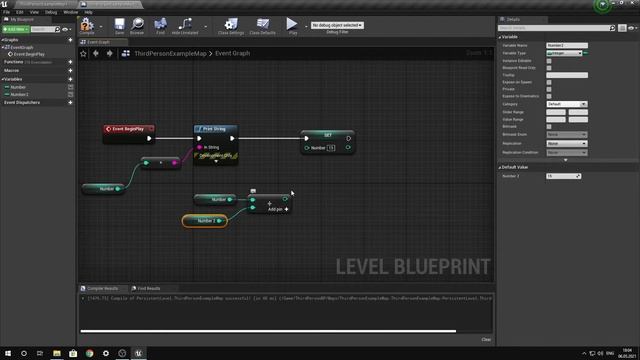This screenshot has width=640, height=360.
Task: Open Chrome from the taskbar
Action: point(89,353)
